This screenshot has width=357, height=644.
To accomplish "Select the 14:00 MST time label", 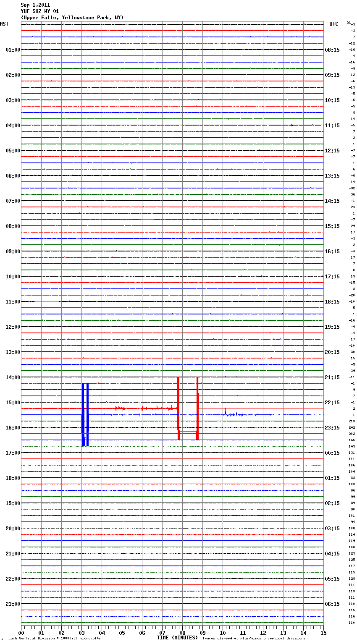I will tap(13, 377).
